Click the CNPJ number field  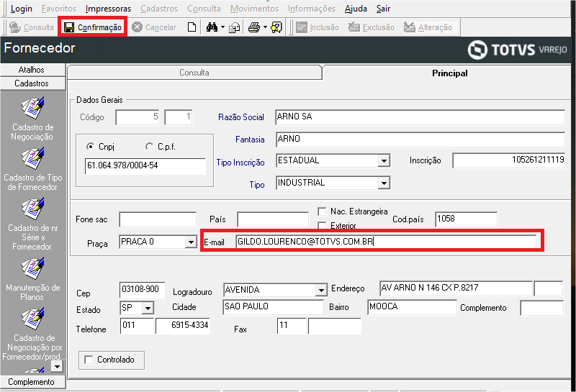145,166
